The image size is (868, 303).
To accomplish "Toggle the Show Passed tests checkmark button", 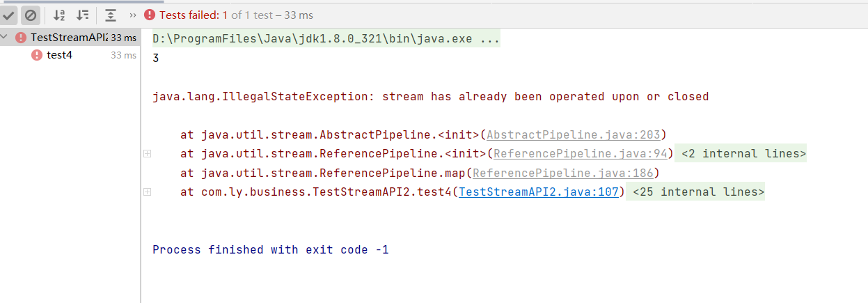I will (x=10, y=15).
